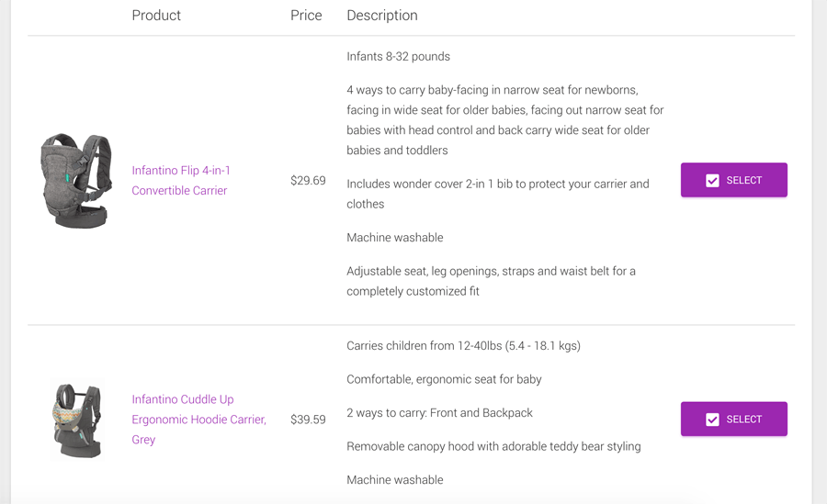Select the Infantino Flip 4-in-1 Convertible Carrier

coord(733,180)
